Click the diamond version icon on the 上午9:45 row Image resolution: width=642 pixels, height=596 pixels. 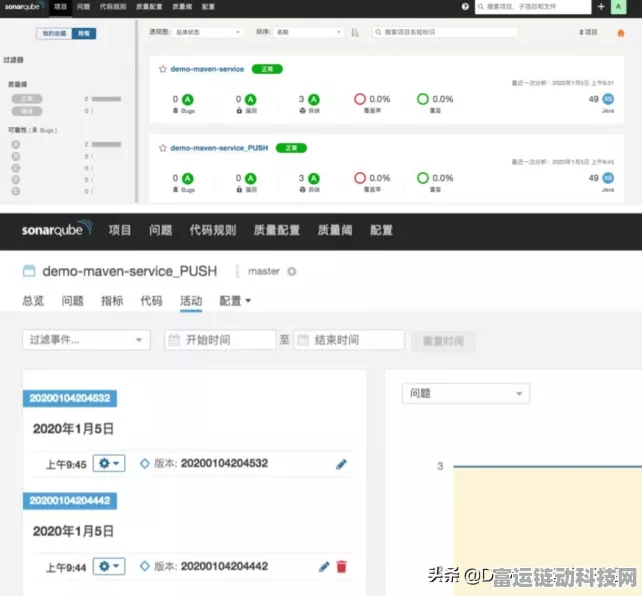point(145,463)
